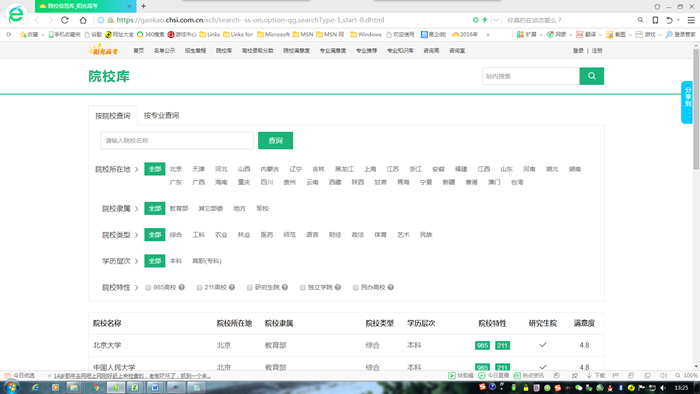Screen dimensions: 700x394
Task: Click the address bar search magnifier icon
Action: coord(640,20)
